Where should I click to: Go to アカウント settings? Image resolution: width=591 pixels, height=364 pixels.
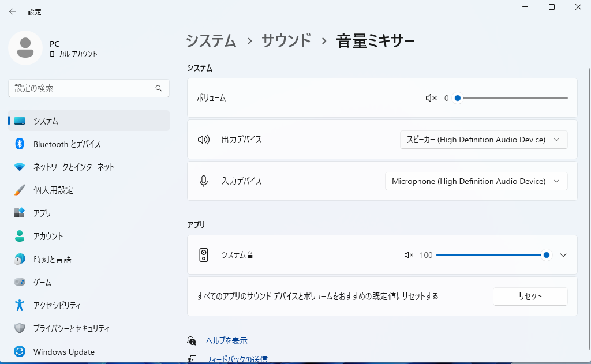tap(48, 237)
